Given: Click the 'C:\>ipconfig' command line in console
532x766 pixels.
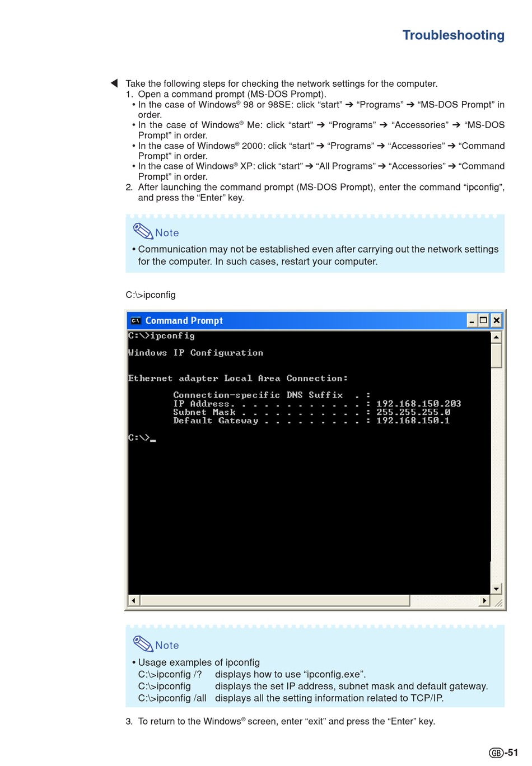Looking at the screenshot, I should [x=161, y=336].
